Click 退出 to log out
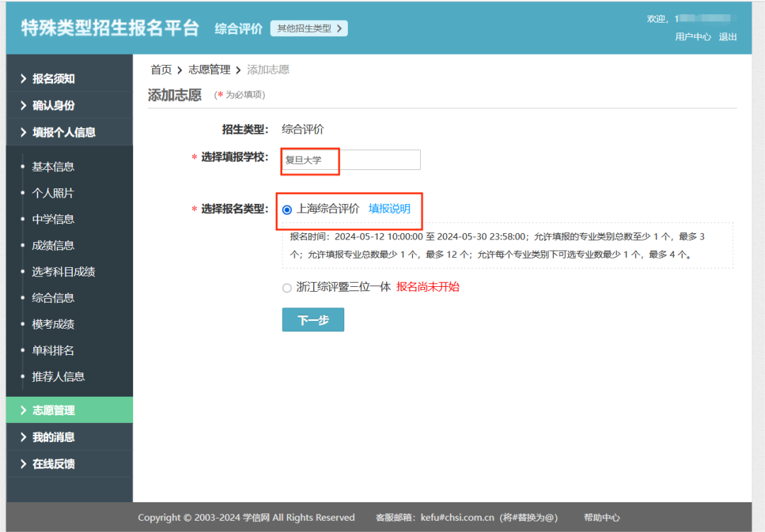Screen dimensions: 765x532 (x=727, y=37)
